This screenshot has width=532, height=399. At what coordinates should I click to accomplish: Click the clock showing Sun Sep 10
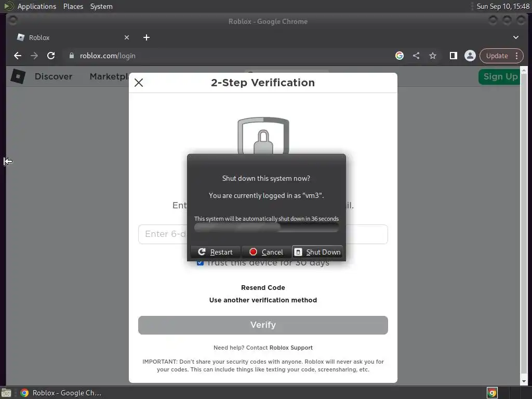coord(503,6)
